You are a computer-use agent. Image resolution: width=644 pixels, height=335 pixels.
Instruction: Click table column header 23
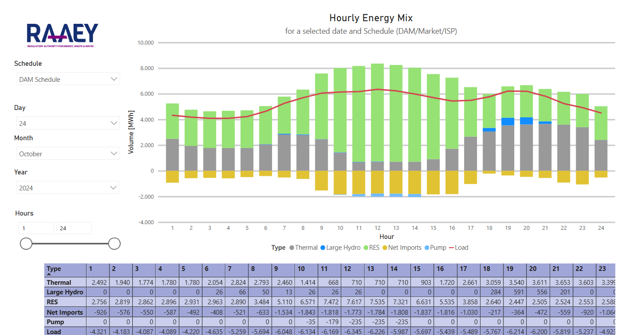click(x=606, y=270)
